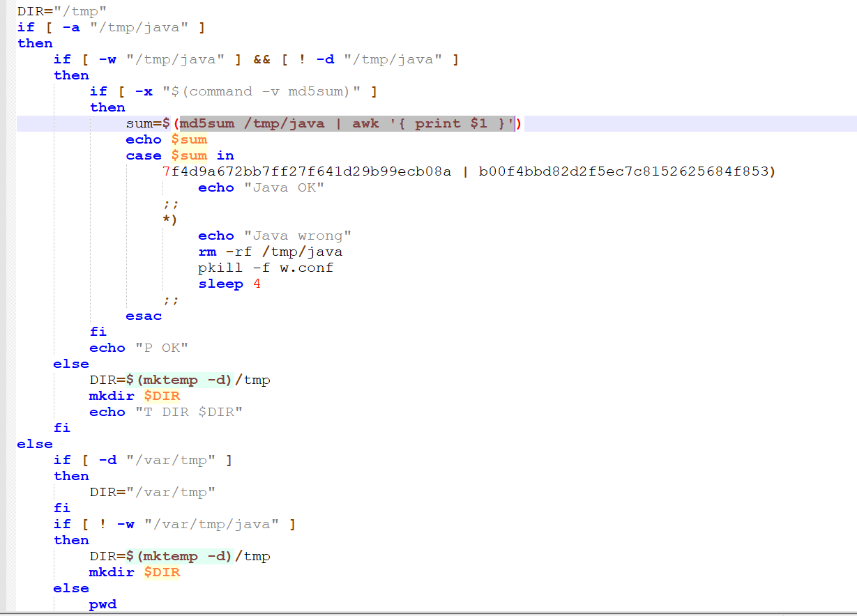This screenshot has height=616, width=857.
Task: Click the "Java wrong" string
Action: [x=298, y=236]
